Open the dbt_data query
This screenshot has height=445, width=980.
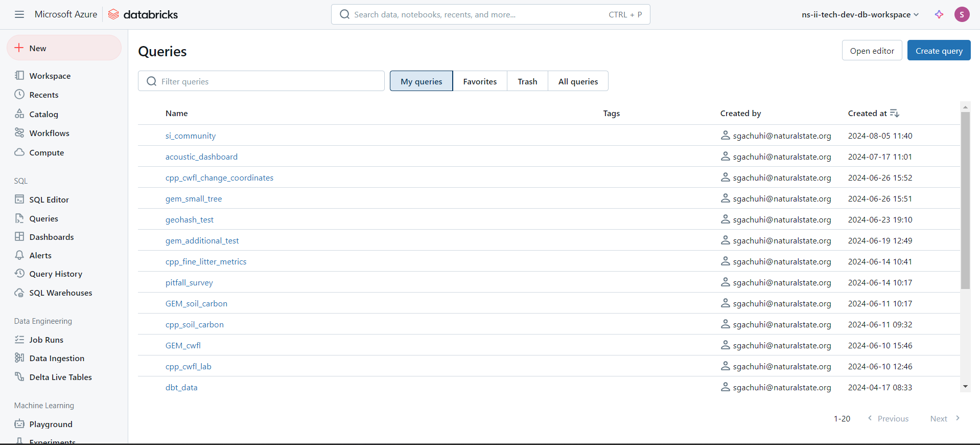point(181,387)
